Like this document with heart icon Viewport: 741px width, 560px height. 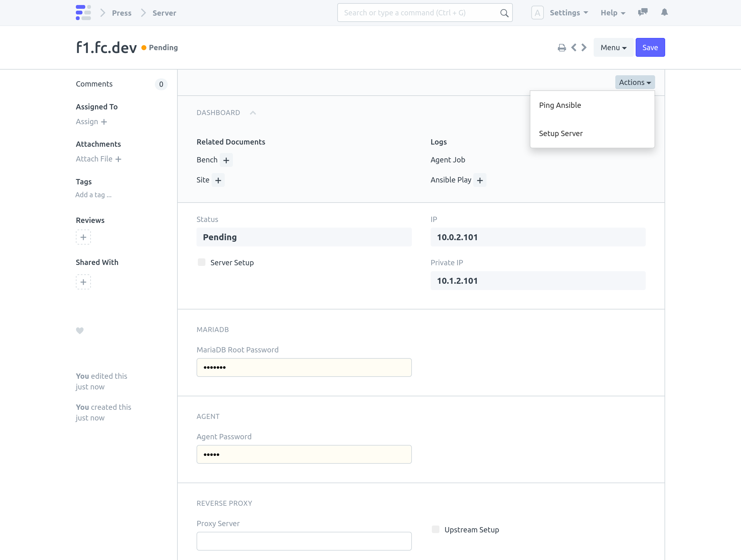80,330
